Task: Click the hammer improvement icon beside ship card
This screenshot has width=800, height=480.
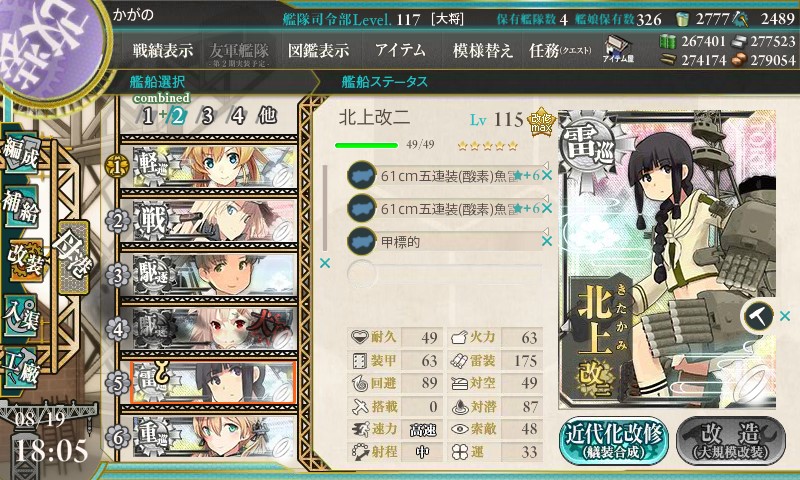Action: (758, 316)
